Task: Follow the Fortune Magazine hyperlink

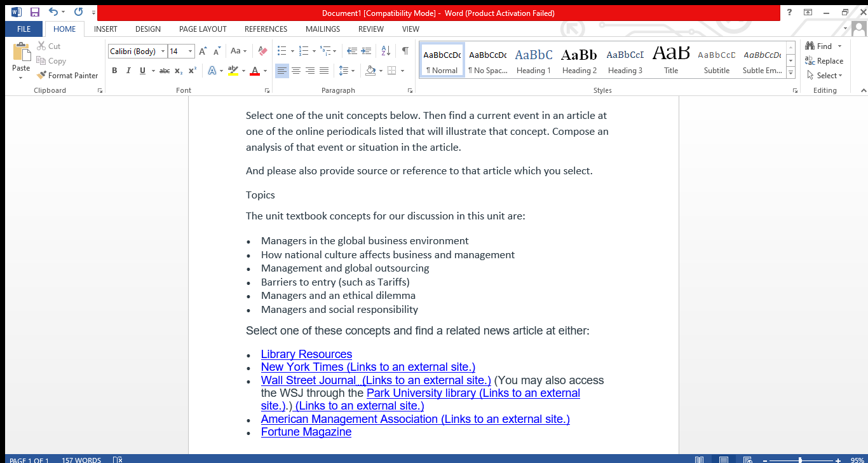Action: (306, 432)
